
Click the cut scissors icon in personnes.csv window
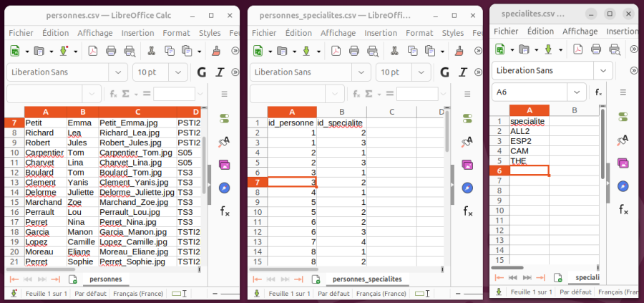coord(151,51)
